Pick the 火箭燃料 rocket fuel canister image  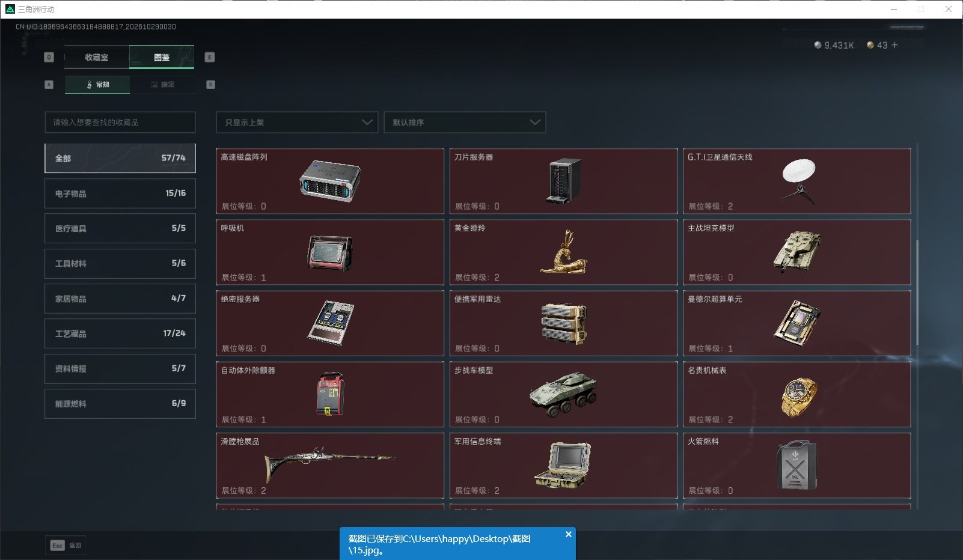click(797, 465)
